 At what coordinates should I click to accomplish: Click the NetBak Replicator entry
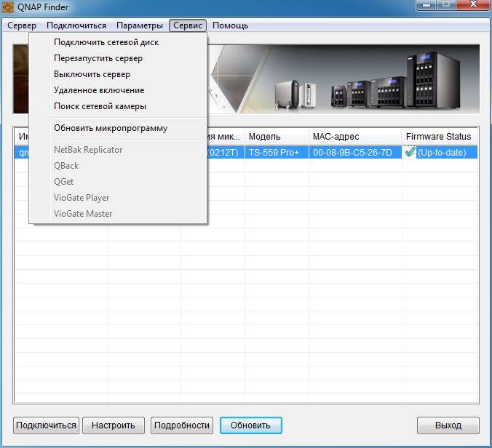118,150
